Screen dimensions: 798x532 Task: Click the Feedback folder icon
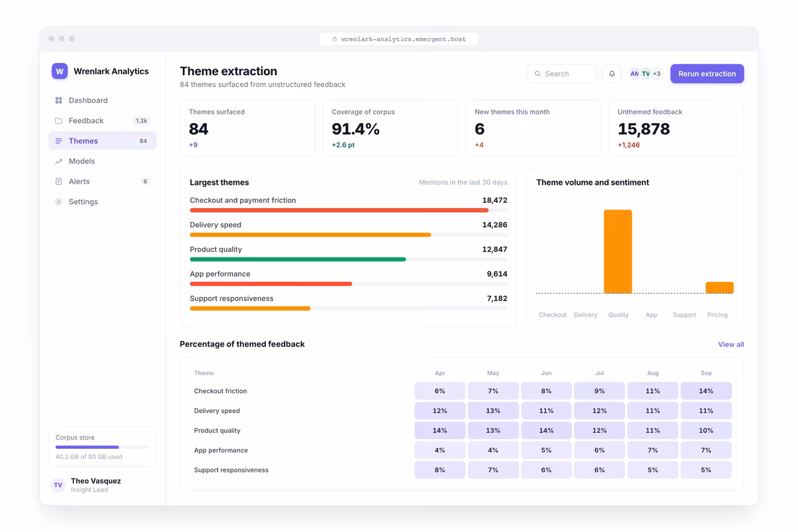(x=59, y=120)
